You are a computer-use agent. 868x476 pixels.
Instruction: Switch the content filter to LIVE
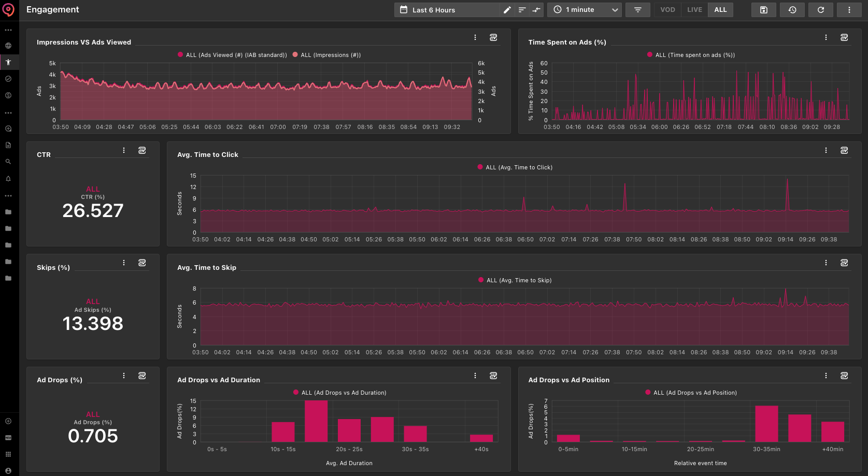coord(694,10)
